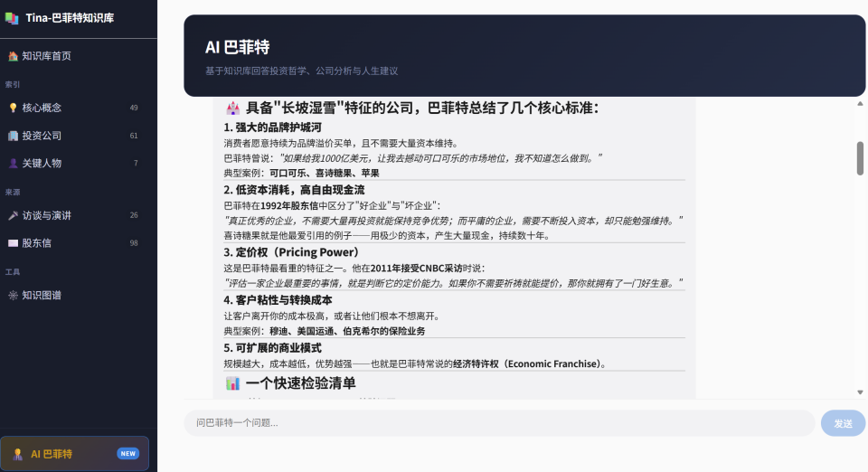Viewport: 868px width, 472px height.
Task: Click heading 5. 可扩展的商业模式
Action: (272, 348)
